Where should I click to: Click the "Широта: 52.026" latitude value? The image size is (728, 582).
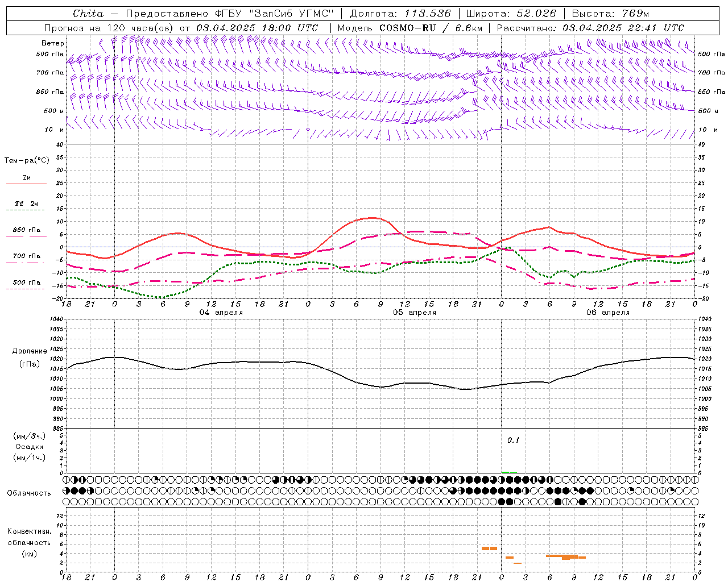[511, 14]
